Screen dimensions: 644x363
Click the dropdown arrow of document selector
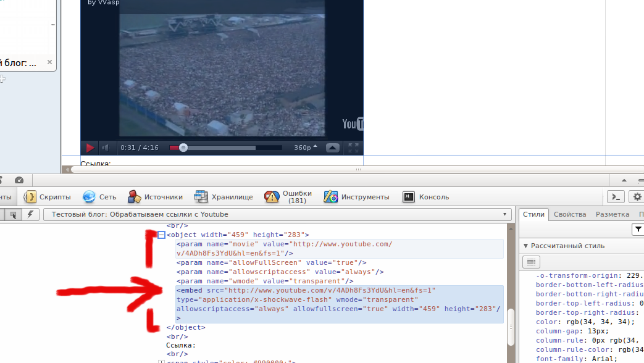[x=505, y=214]
